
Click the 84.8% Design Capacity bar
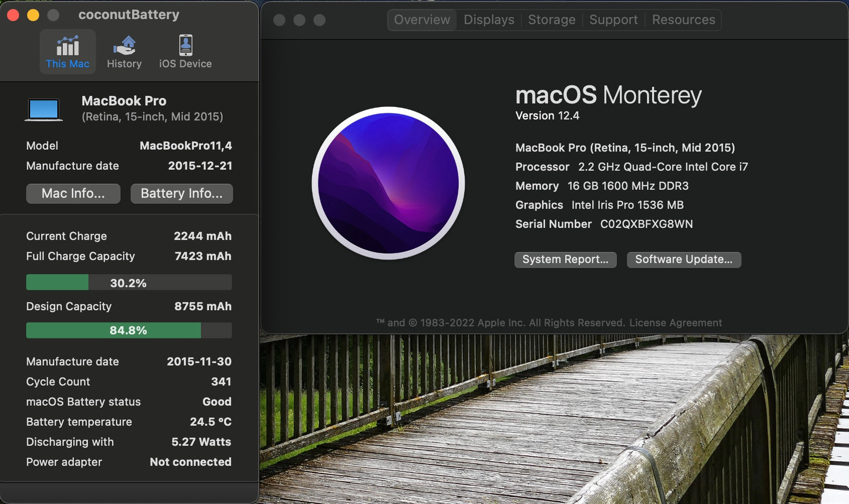coord(129,330)
